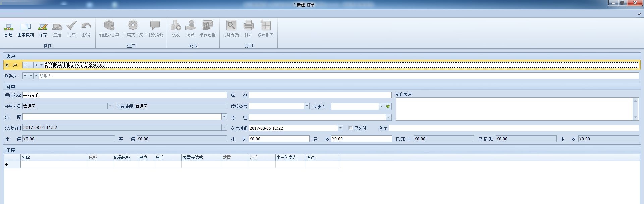Viewport: 644px width, 204px height.
Task: Click the 抹零 amount field
Action: [279, 139]
